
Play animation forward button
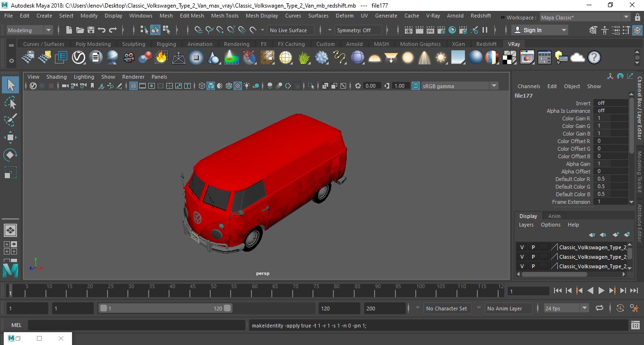601,291
